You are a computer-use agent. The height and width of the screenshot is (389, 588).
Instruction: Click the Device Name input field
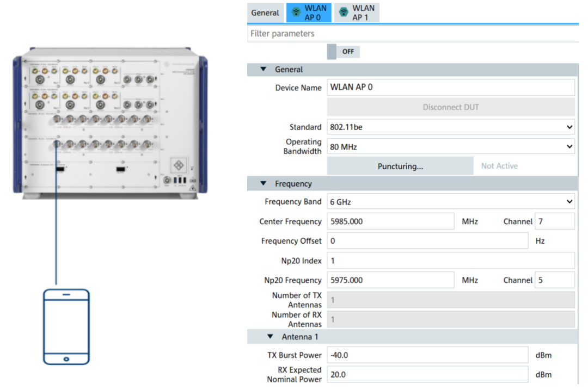(x=450, y=87)
